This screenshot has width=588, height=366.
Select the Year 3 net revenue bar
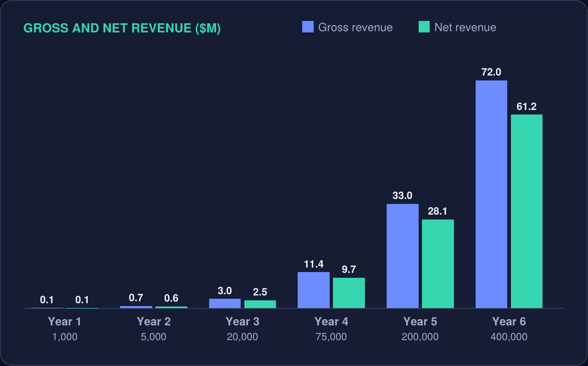coord(260,304)
